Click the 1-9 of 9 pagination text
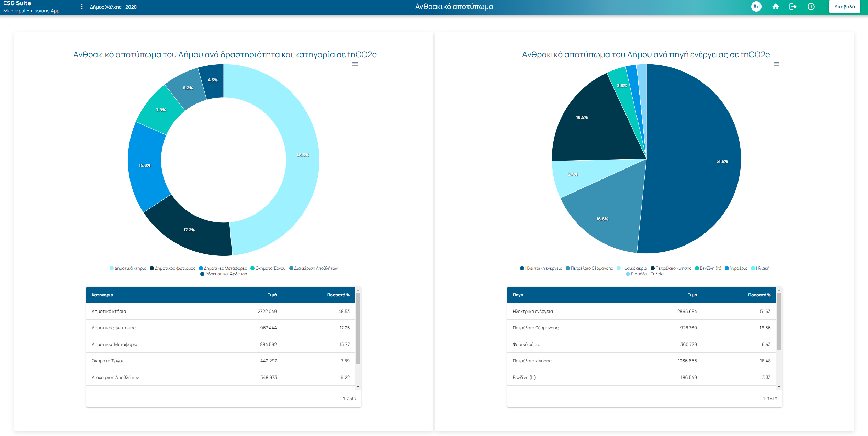 (x=770, y=399)
